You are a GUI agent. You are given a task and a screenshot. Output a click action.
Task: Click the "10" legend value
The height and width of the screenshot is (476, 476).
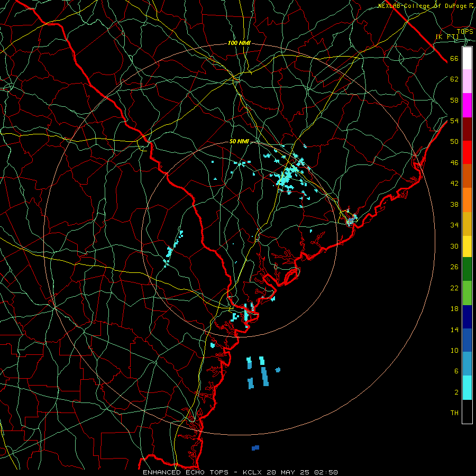point(454,351)
